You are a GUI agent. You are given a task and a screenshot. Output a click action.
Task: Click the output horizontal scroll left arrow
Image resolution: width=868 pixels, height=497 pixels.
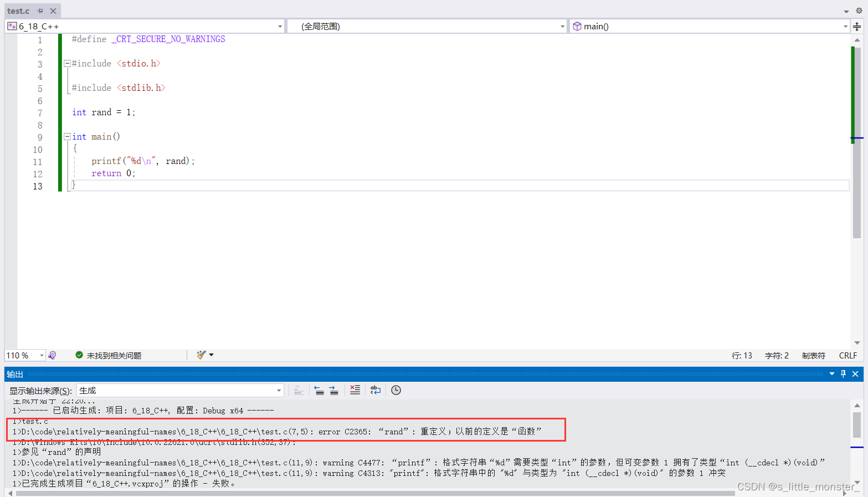10,493
